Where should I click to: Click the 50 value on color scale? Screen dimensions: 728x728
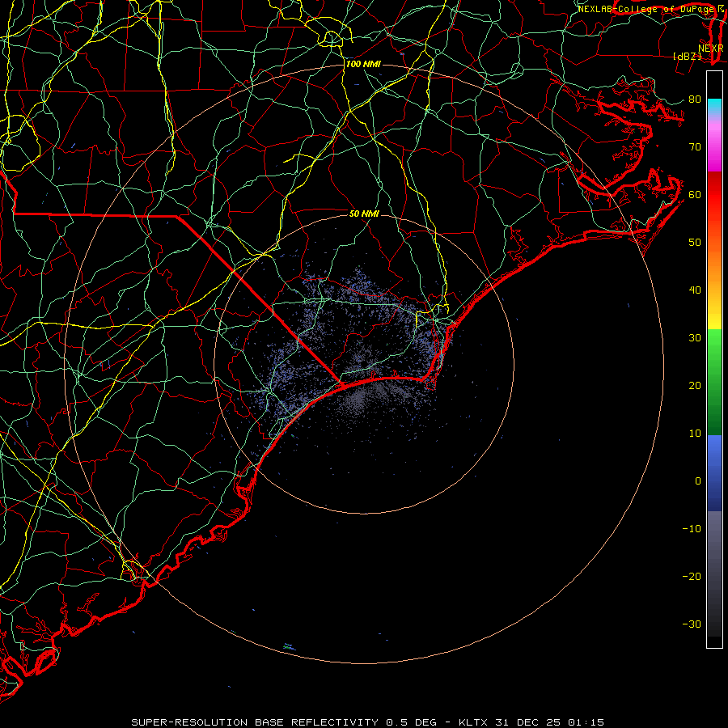695,243
